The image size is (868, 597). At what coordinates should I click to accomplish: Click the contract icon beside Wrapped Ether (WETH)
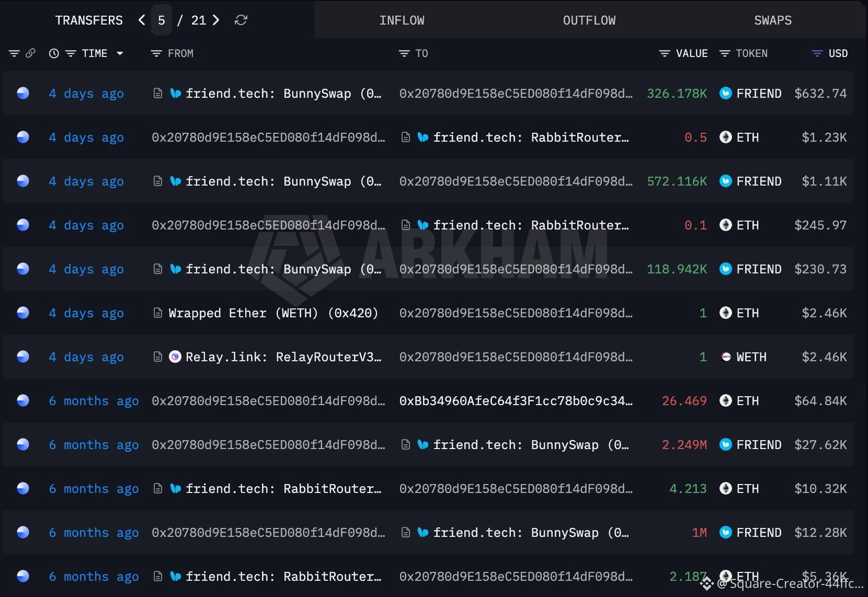[x=157, y=313]
